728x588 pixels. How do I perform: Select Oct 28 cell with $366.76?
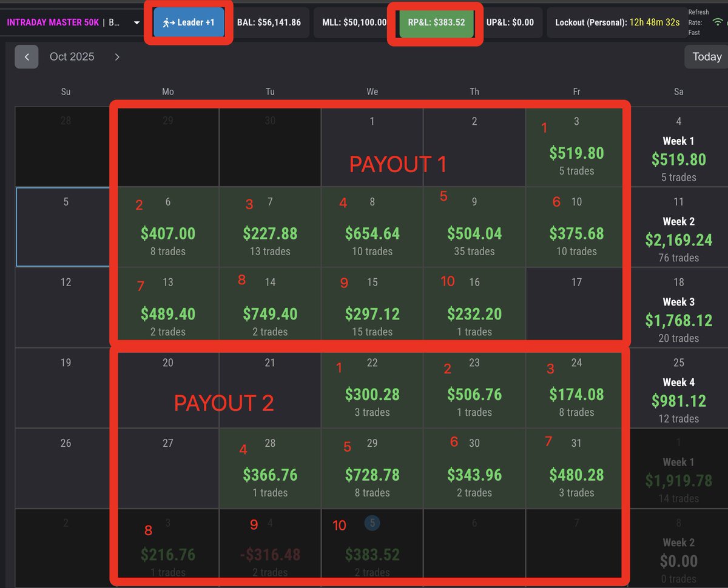click(270, 468)
